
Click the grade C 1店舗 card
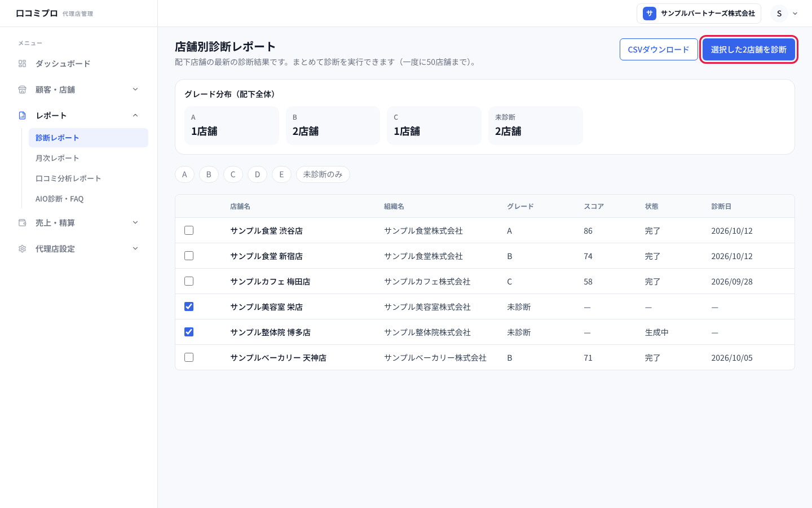pos(434,125)
